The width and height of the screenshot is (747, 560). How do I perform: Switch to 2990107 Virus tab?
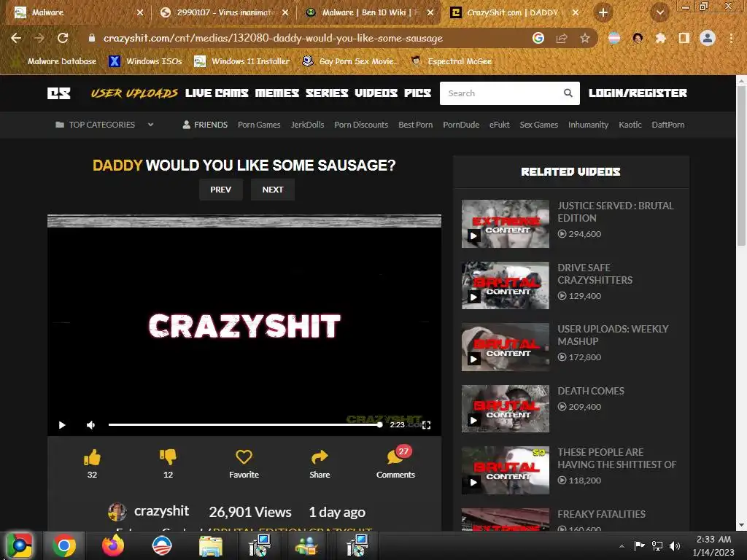(224, 12)
